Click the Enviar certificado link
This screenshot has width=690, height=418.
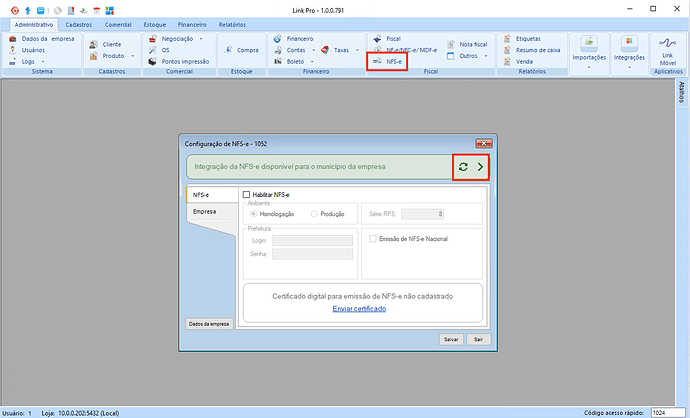[359, 309]
